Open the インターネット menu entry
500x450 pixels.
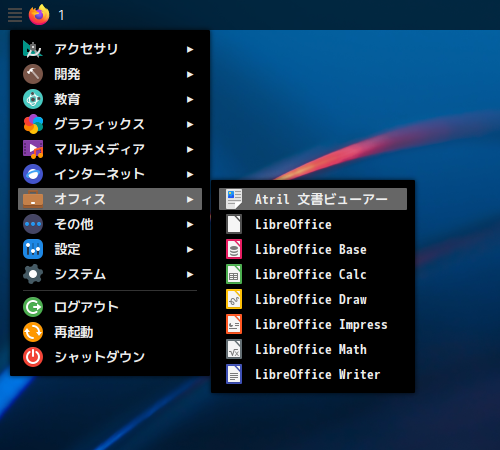[x=110, y=174]
